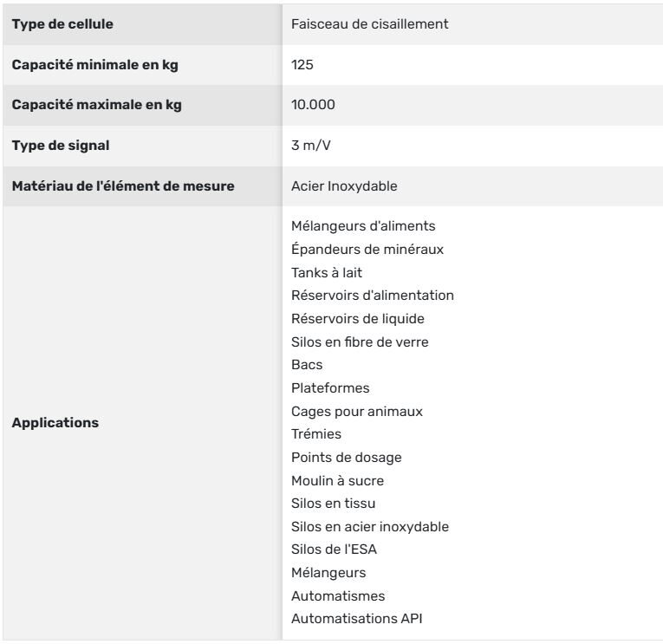Select the "Acier Inoxydable" material value

[344, 185]
